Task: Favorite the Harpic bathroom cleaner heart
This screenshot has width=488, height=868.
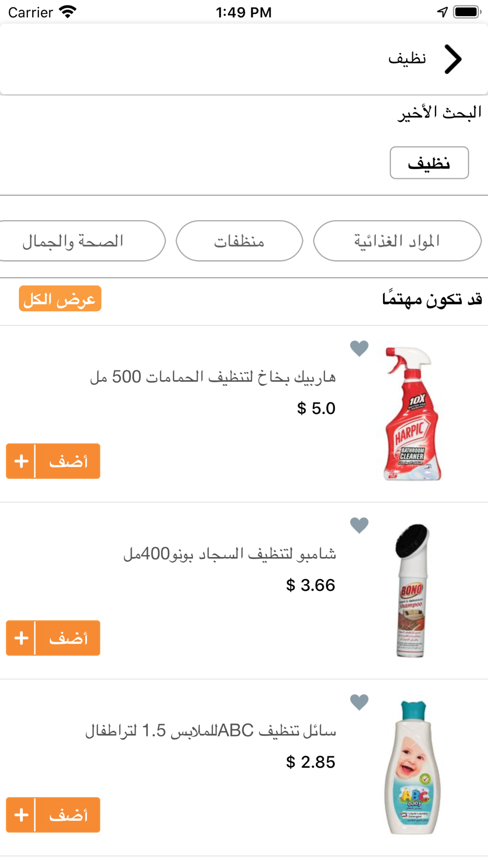Action: coord(359,348)
